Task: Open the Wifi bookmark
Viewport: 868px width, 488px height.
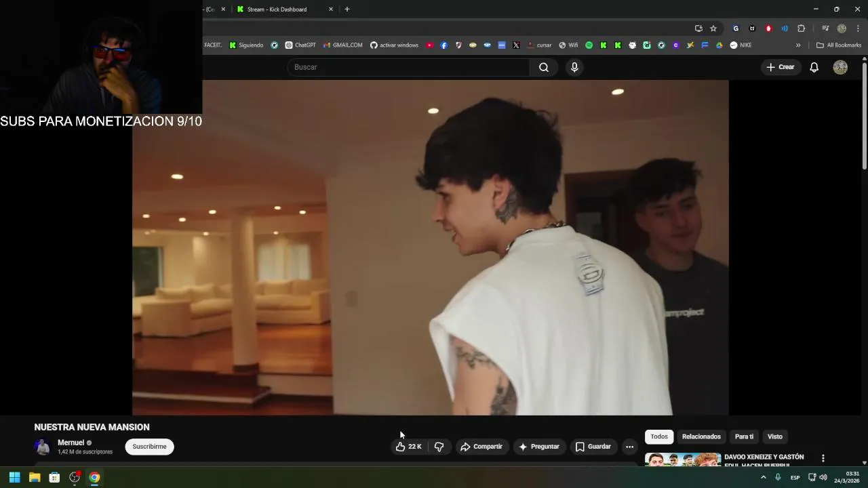Action: click(x=568, y=45)
